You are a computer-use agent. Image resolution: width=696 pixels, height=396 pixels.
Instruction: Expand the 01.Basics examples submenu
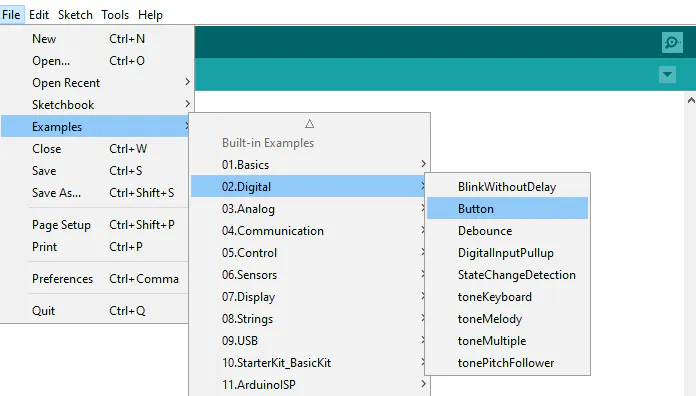coord(310,165)
